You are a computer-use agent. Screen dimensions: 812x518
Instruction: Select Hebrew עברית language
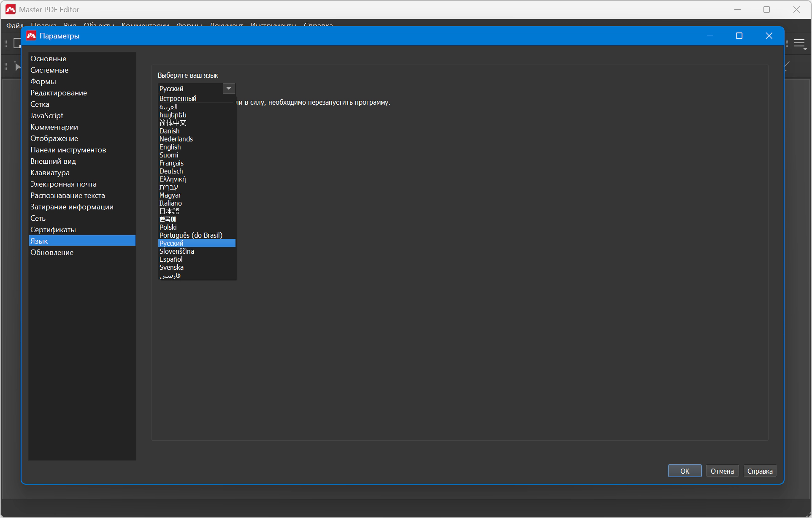tap(197, 187)
